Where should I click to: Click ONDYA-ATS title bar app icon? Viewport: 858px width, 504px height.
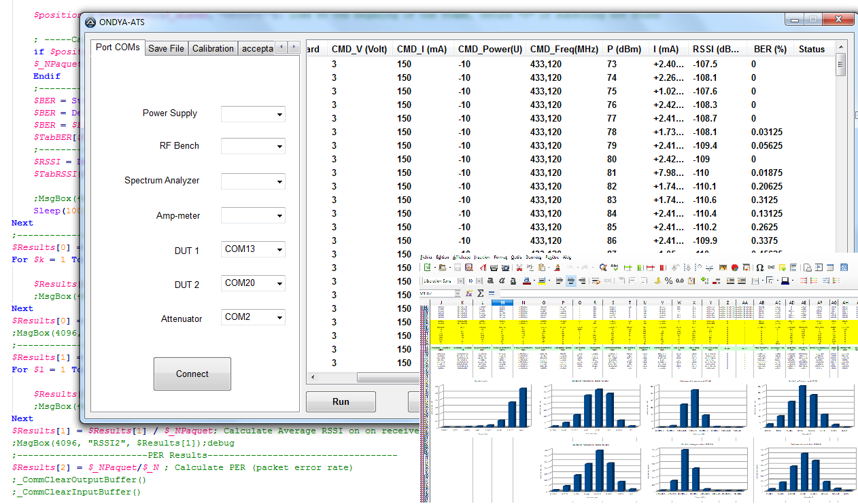[x=91, y=22]
